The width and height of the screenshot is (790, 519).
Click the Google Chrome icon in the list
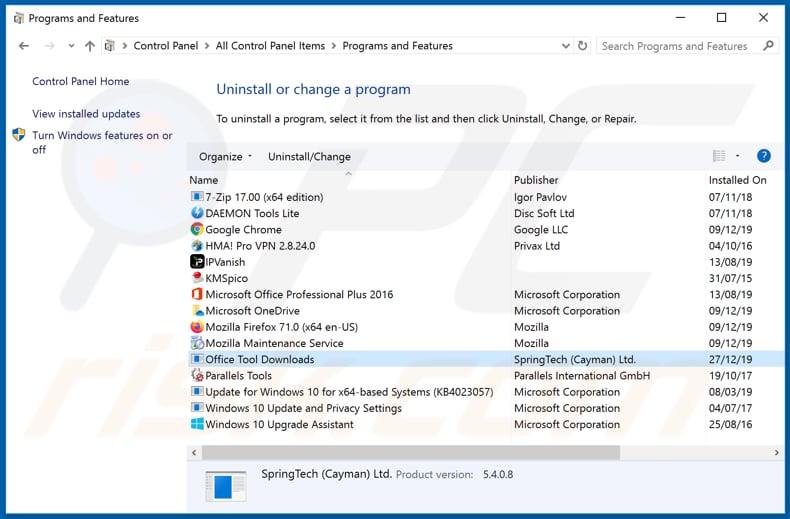coord(197,229)
